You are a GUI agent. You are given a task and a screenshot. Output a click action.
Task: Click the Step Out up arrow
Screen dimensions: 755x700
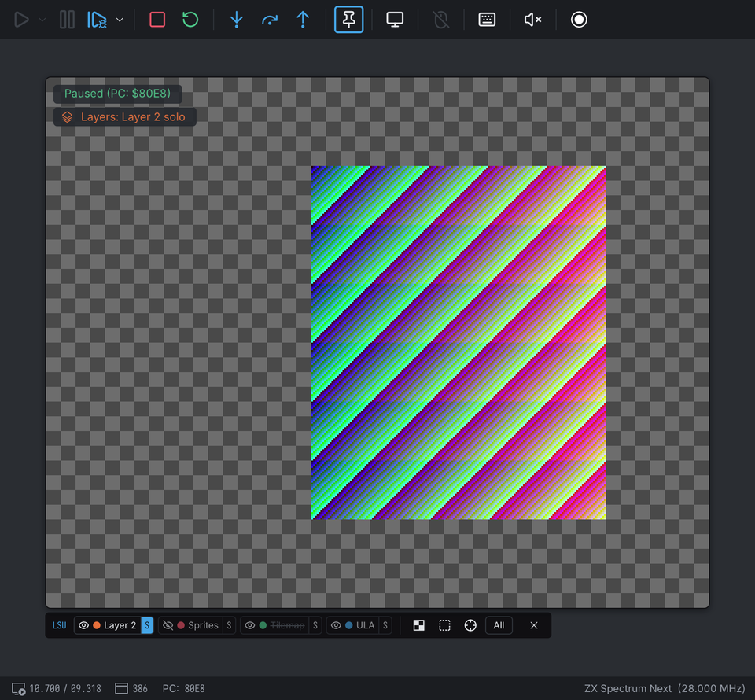[303, 20]
